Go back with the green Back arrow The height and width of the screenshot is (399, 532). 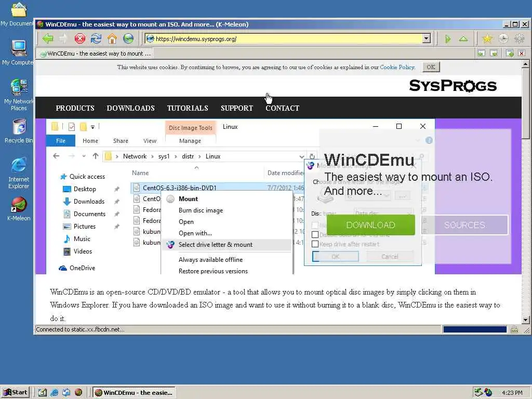point(48,38)
